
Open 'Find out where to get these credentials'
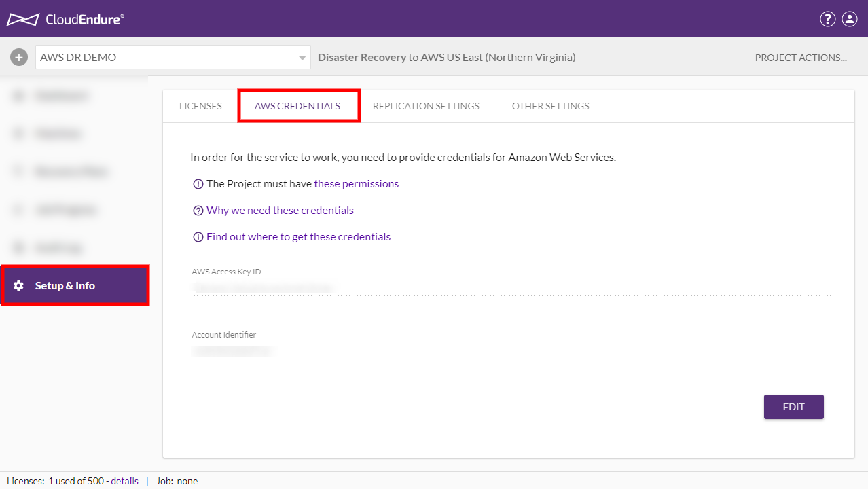pos(299,237)
